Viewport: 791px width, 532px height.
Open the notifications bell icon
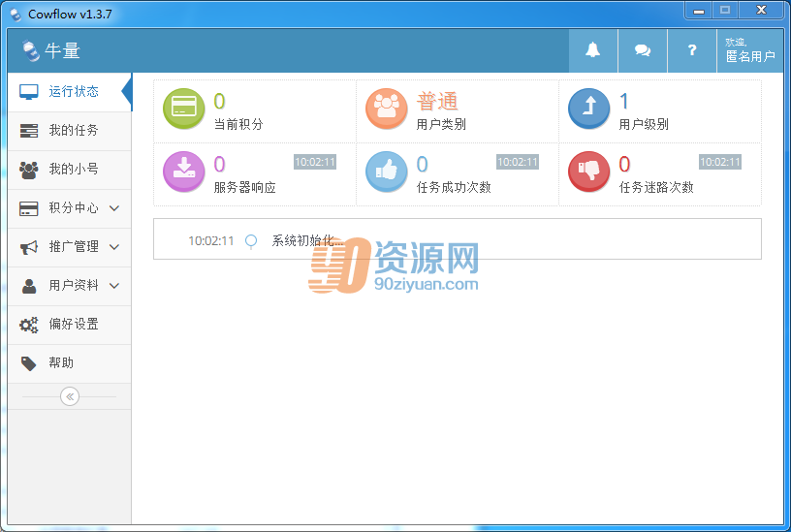click(592, 50)
